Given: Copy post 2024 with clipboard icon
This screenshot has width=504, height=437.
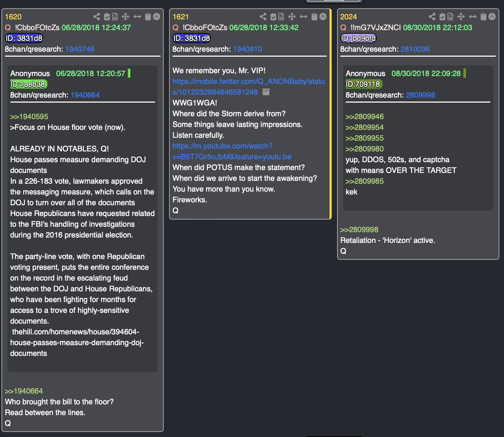Looking at the screenshot, I should (x=484, y=17).
